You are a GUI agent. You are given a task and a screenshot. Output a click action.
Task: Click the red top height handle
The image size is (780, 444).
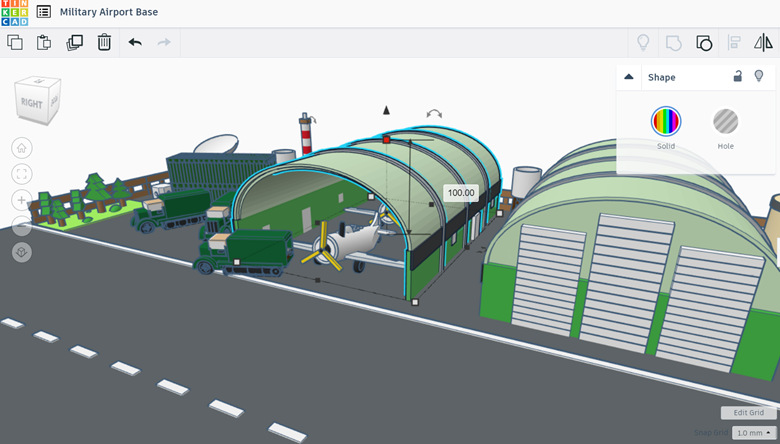coord(386,140)
